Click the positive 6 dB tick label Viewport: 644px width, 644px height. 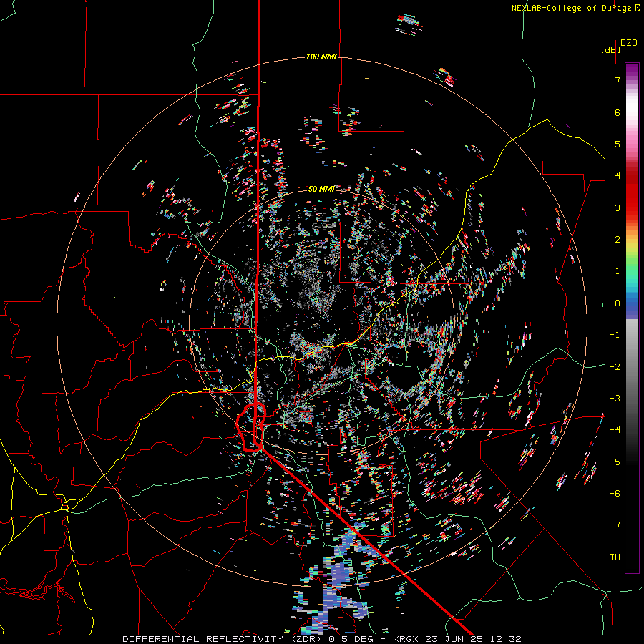[x=618, y=112]
